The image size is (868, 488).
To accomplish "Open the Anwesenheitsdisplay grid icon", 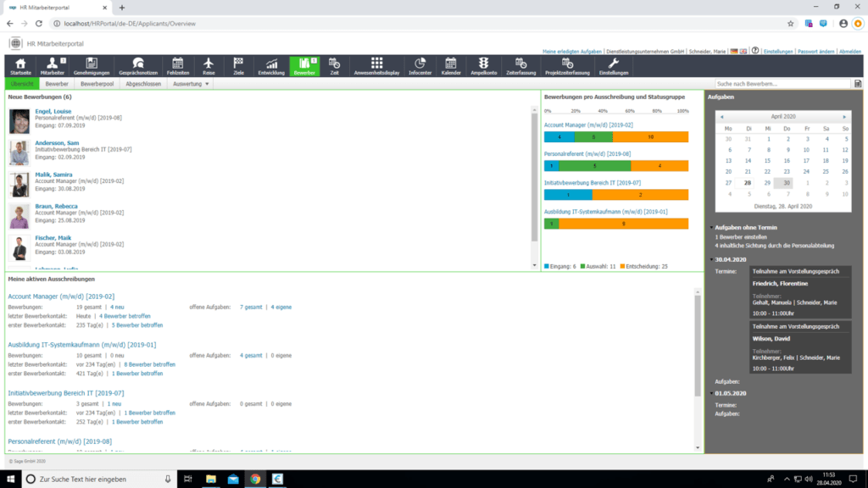I will click(x=376, y=66).
